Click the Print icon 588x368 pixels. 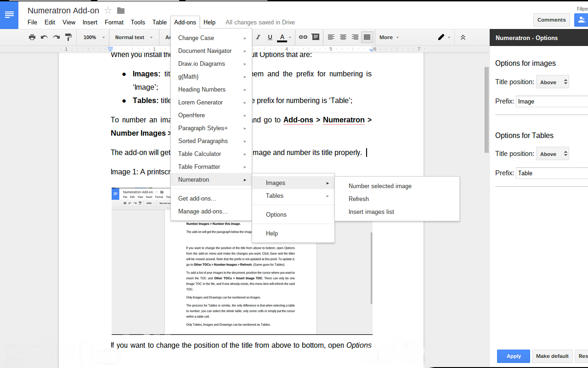(x=32, y=37)
